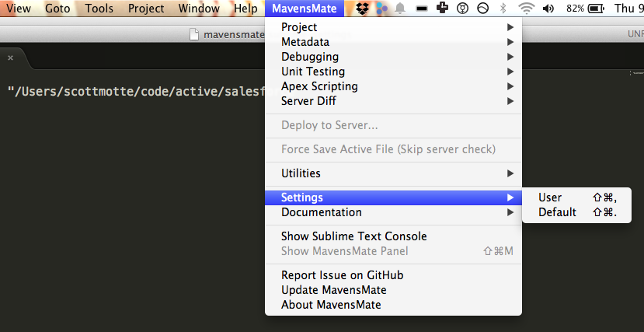Expand the Server Diff submenu

point(393,101)
